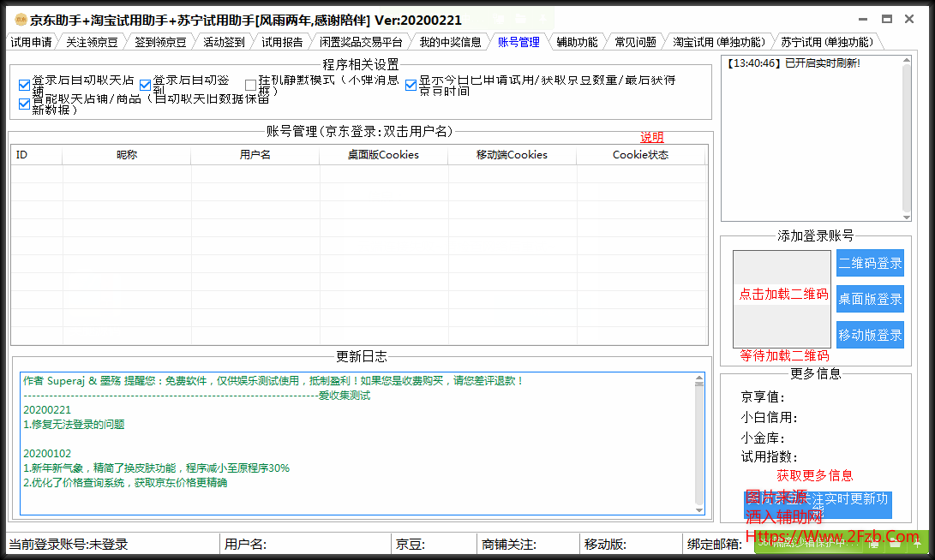This screenshot has height=560, width=935.
Task: Open the 辅助功能 tab
Action: point(577,42)
